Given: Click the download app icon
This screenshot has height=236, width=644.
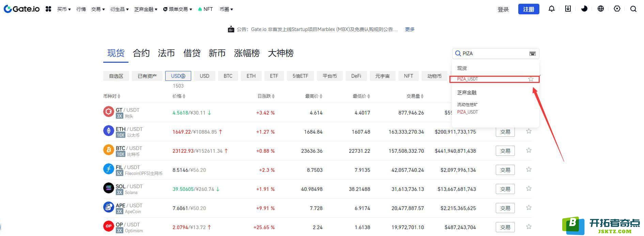Looking at the screenshot, I should [x=568, y=9].
